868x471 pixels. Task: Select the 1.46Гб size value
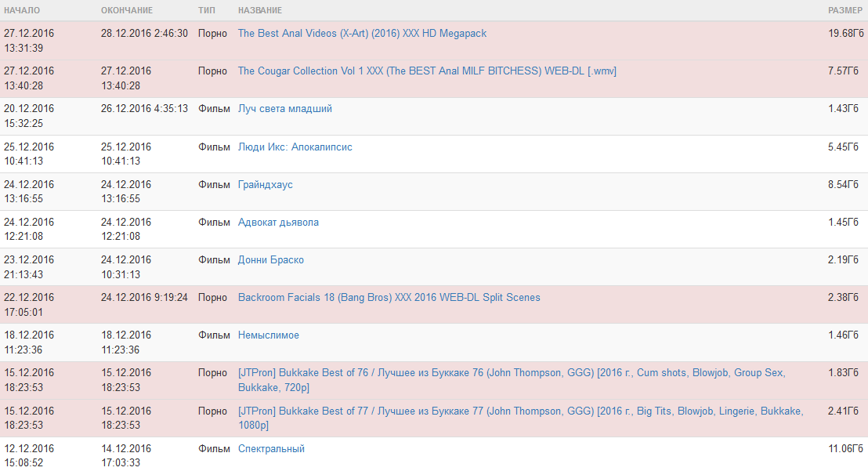843,335
